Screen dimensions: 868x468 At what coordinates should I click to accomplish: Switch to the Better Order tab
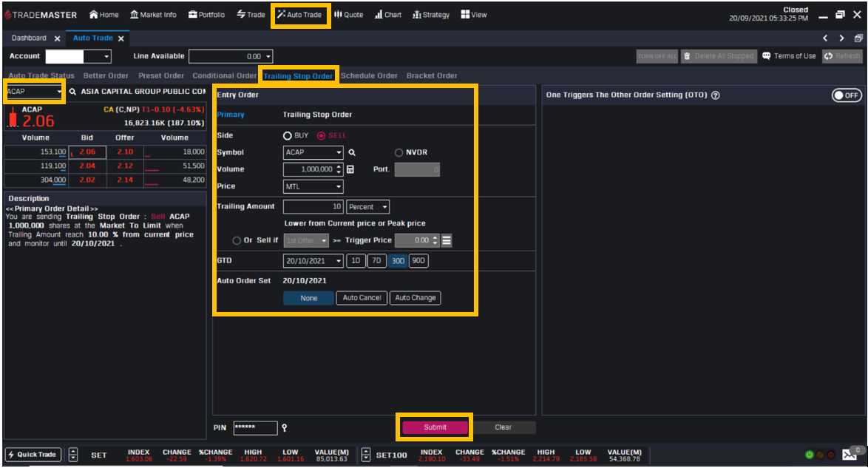click(106, 76)
